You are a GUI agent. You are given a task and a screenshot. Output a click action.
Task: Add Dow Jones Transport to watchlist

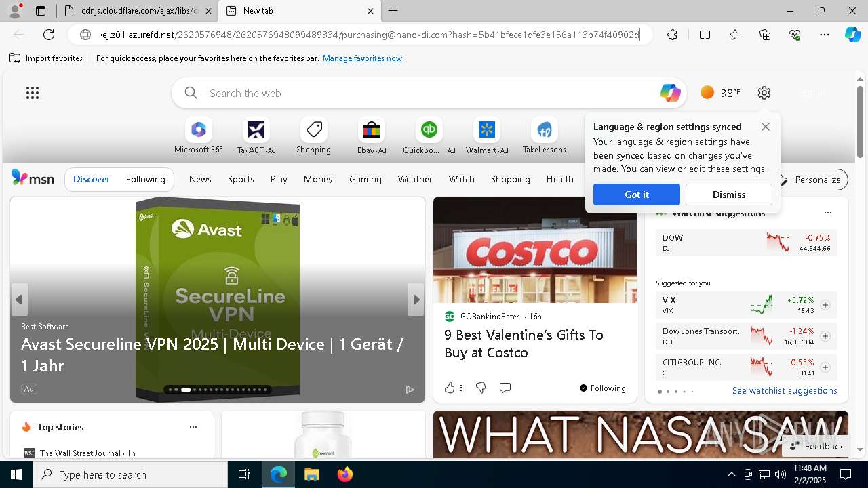(x=825, y=336)
